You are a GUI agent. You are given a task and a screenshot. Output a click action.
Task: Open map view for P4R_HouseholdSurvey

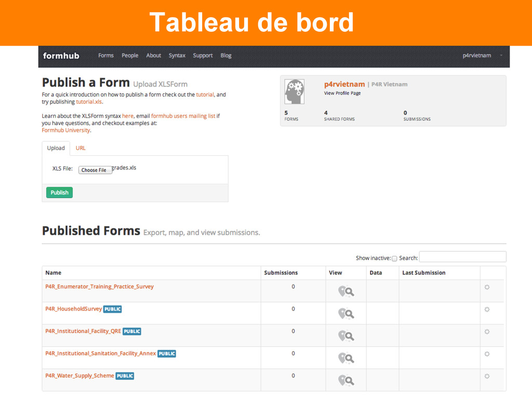[x=342, y=313]
